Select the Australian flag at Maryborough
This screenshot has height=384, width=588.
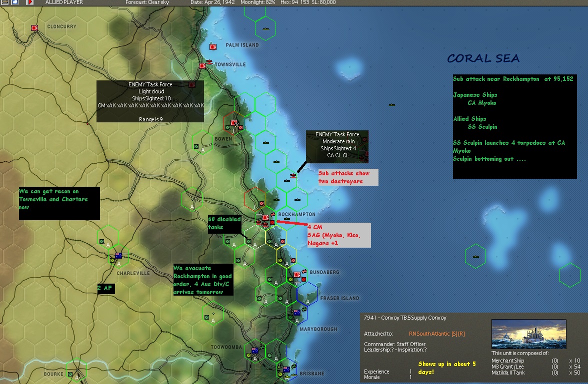tap(297, 313)
